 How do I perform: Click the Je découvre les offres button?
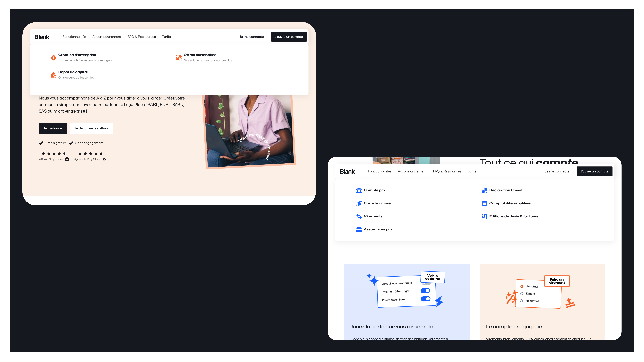click(x=91, y=128)
